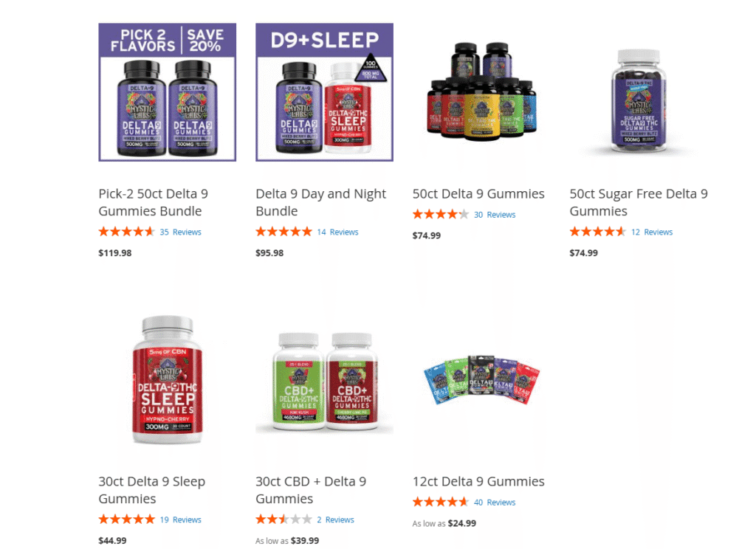Screen dimensions: 756x549
Task: Open 30ct CBD + Delta 9 Gummies title
Action: click(311, 490)
